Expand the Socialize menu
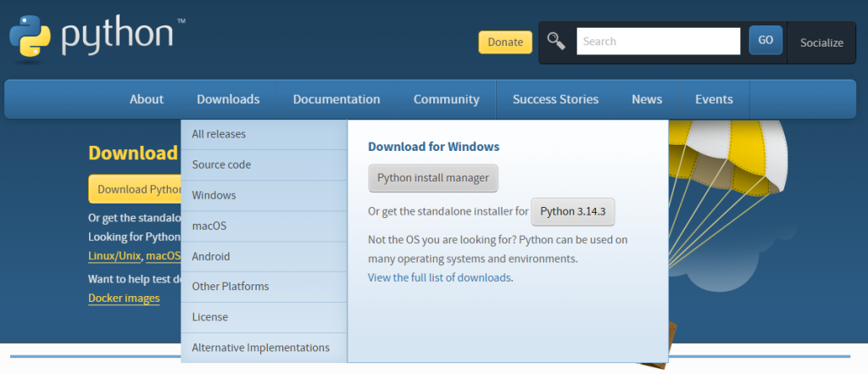 click(x=821, y=42)
